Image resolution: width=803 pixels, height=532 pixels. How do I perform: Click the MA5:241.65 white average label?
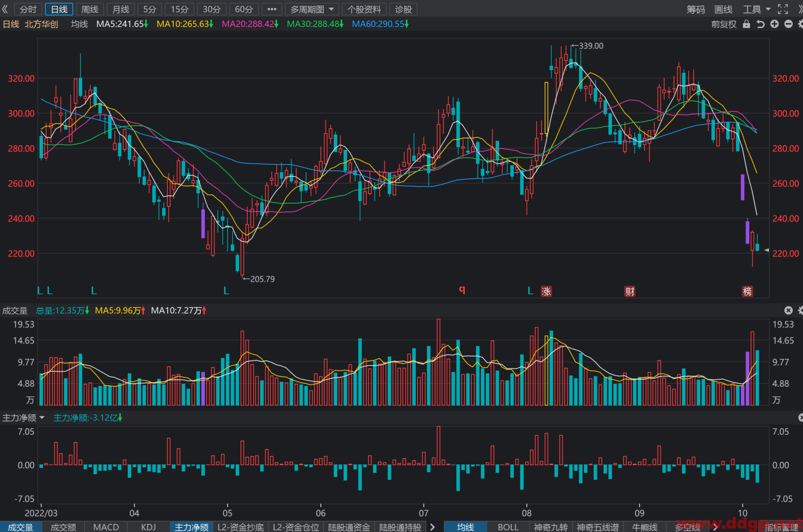coord(122,24)
